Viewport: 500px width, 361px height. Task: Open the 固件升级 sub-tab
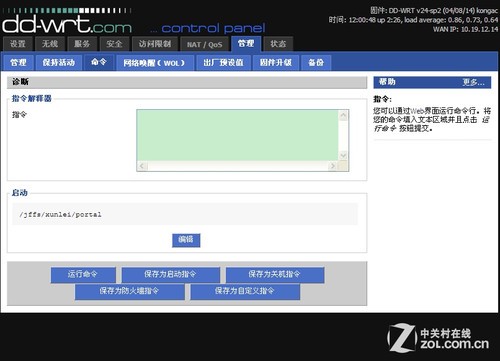point(276,63)
